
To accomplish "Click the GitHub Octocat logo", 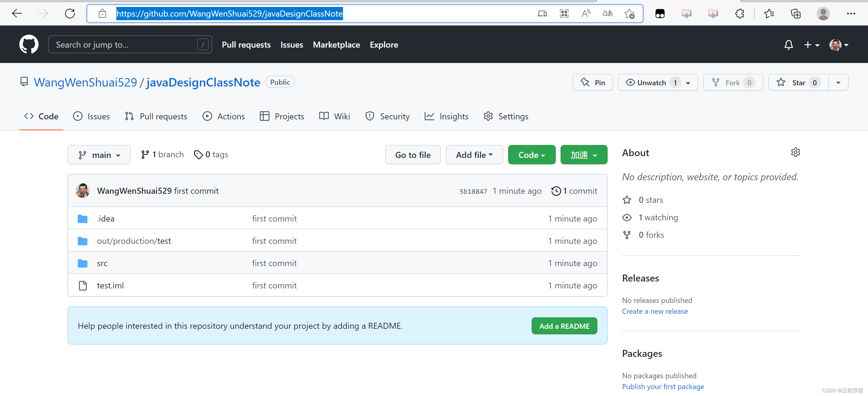I will point(29,45).
